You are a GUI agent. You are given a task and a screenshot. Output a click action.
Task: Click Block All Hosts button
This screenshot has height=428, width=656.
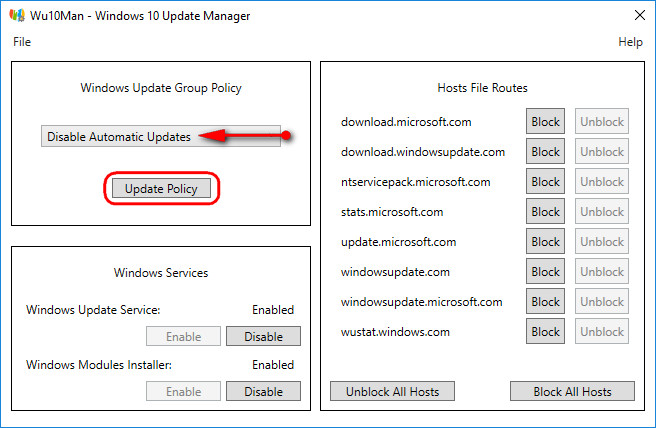(x=572, y=391)
